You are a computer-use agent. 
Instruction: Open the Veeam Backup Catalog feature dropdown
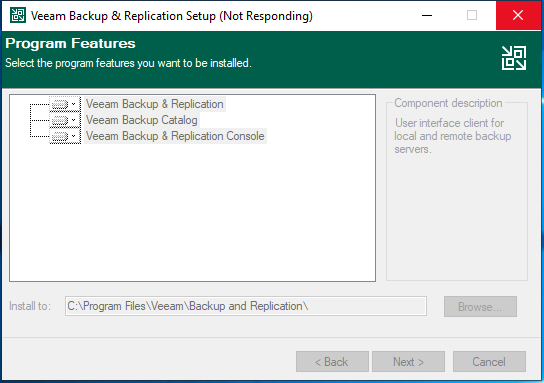click(x=65, y=120)
